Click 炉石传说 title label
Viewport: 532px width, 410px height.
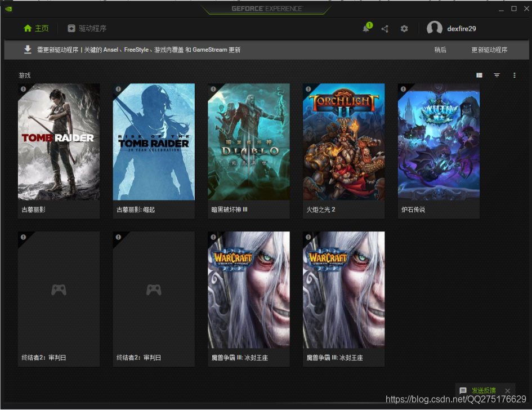(x=413, y=210)
